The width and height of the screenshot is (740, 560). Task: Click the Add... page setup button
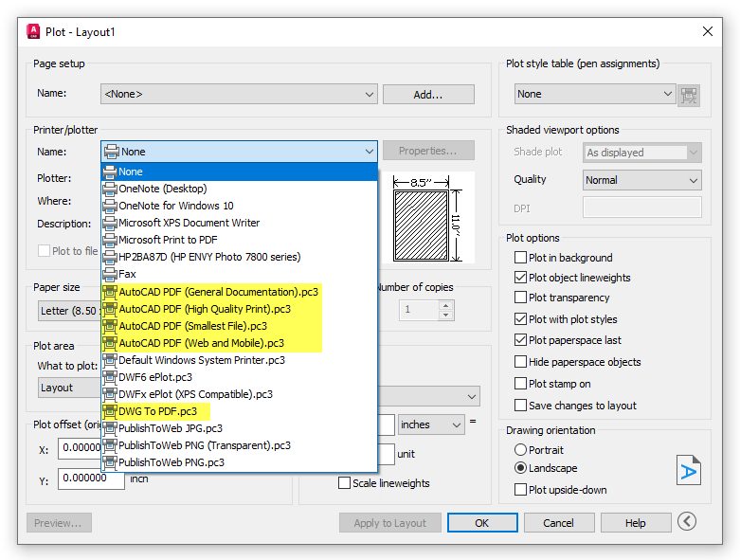[428, 95]
